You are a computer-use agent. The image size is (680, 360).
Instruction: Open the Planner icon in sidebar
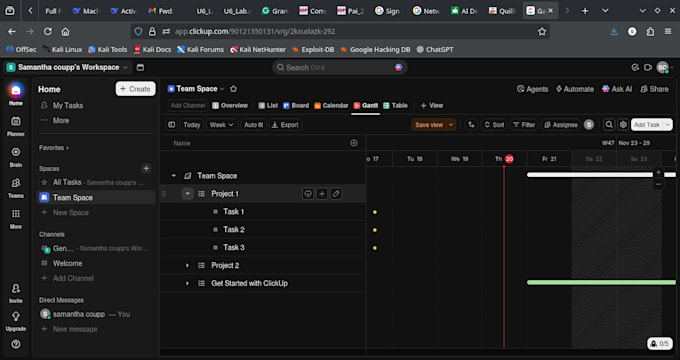tap(16, 126)
